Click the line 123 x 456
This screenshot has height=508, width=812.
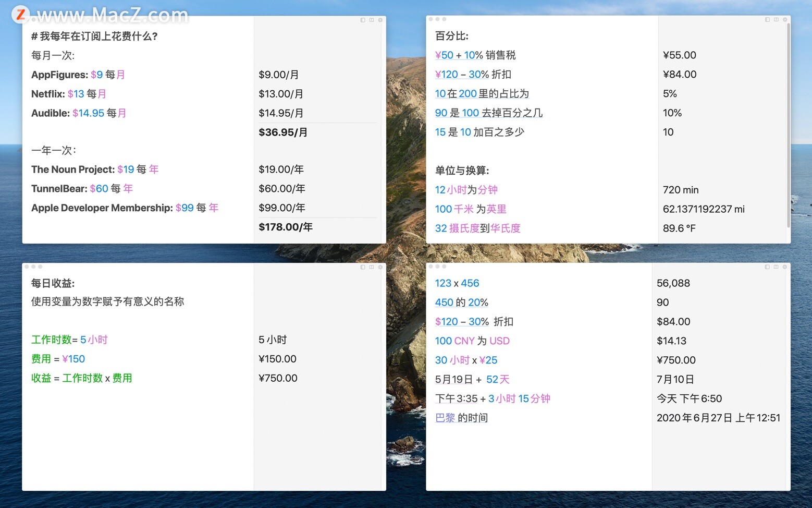tap(457, 283)
